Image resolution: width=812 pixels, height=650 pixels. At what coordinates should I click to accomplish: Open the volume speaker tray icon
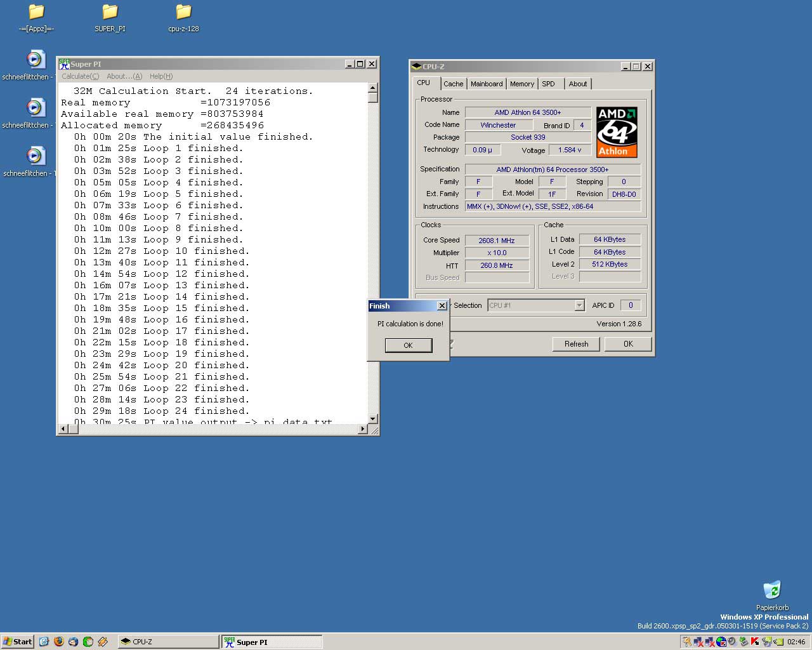click(732, 642)
